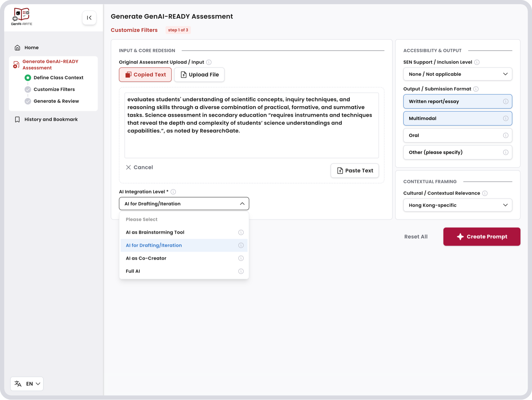Go to Customize Filters step

click(x=54, y=90)
